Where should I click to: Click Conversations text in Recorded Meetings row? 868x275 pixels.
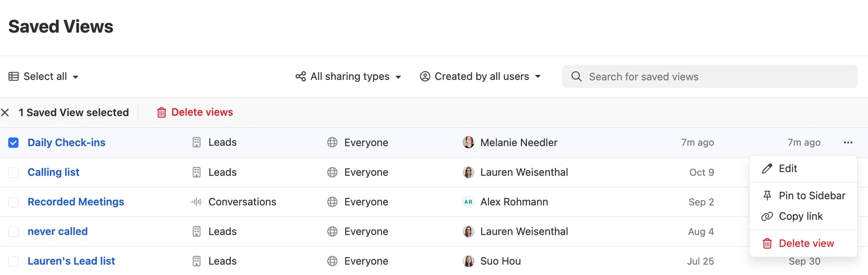(x=242, y=202)
